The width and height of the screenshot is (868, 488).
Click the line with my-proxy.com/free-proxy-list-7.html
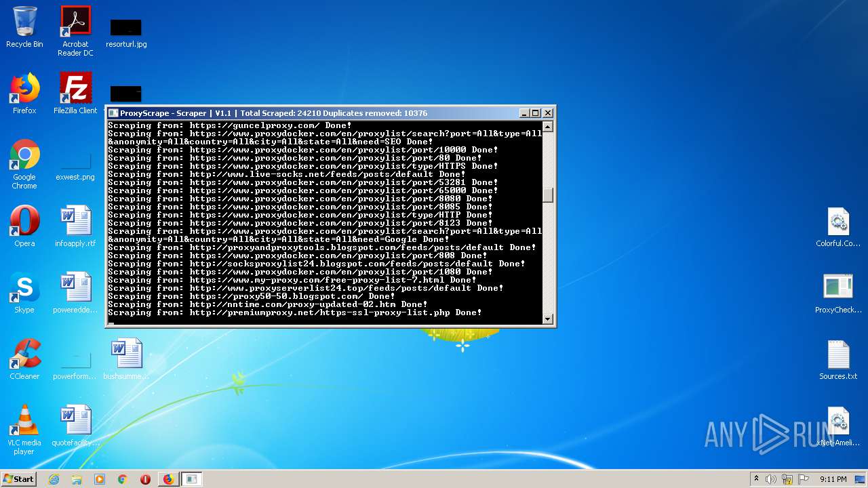coord(292,280)
